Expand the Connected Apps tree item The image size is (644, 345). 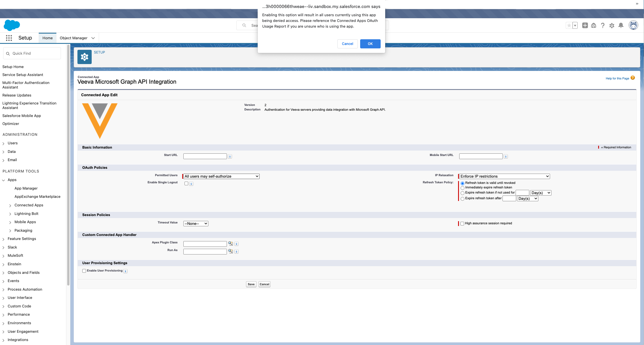coord(10,206)
